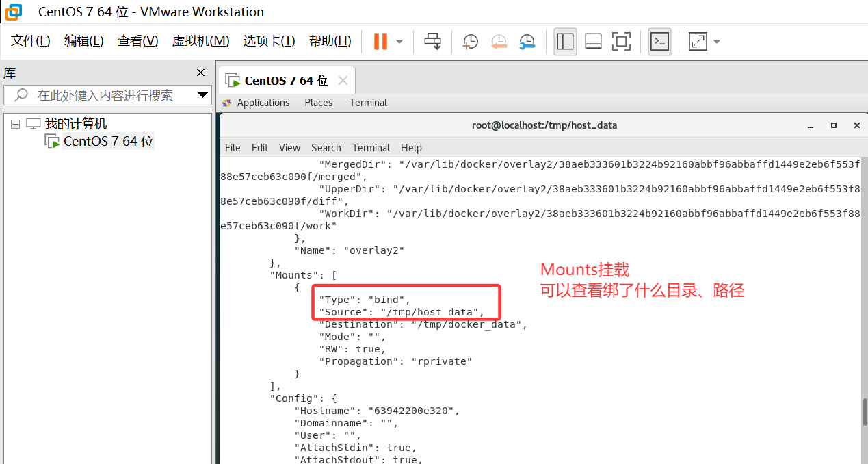Image resolution: width=868 pixels, height=464 pixels.
Task: Minimize the terminal window
Action: click(x=811, y=126)
